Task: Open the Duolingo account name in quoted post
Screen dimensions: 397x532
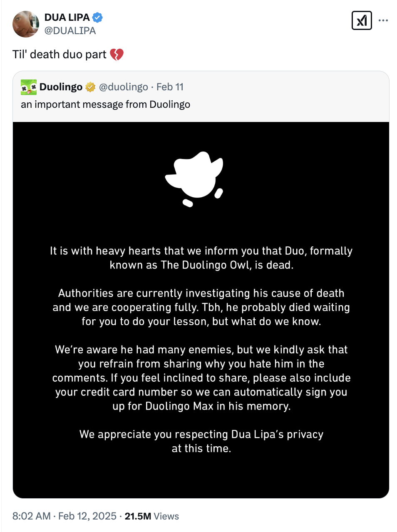Action: point(61,87)
